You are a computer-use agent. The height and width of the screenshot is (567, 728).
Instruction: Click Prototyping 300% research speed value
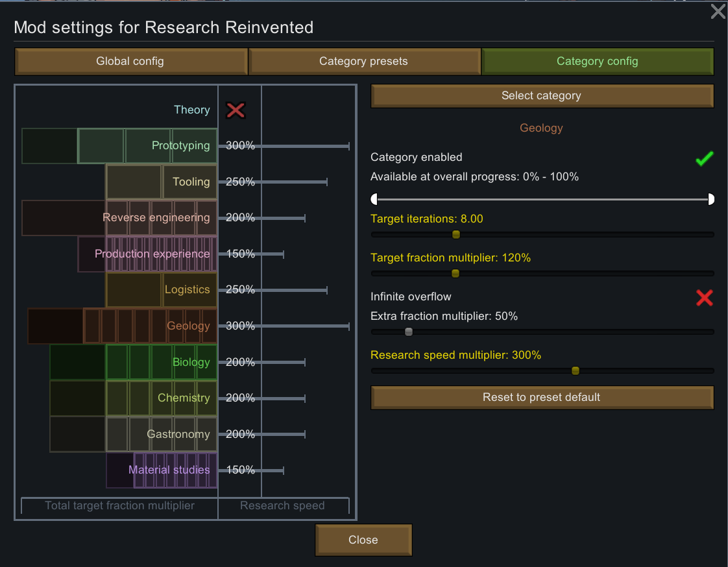[x=240, y=146]
